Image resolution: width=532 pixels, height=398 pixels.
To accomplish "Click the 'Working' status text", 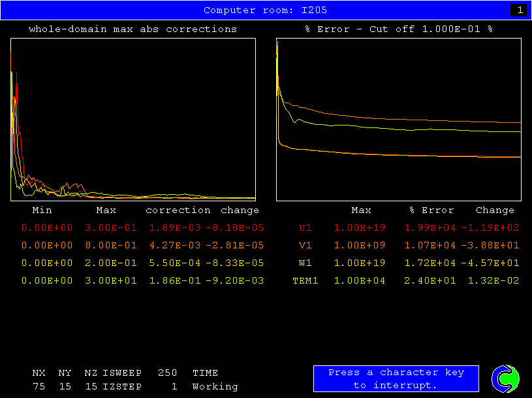I will (x=215, y=386).
